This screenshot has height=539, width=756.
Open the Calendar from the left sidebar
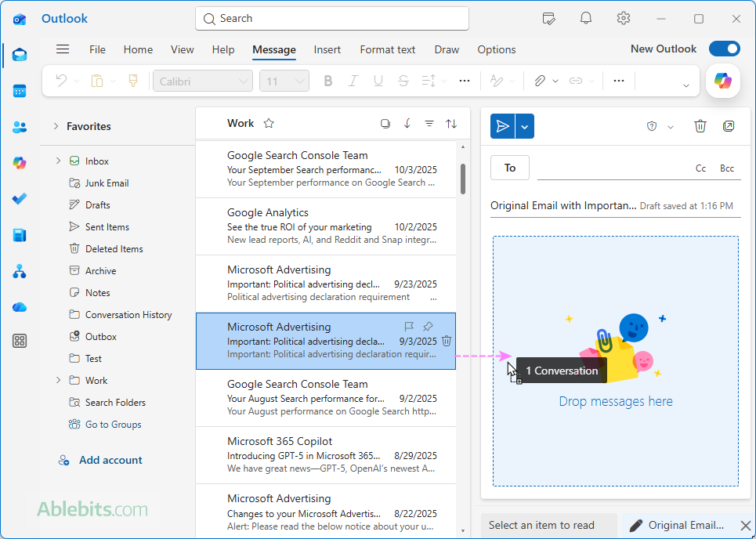tap(20, 91)
